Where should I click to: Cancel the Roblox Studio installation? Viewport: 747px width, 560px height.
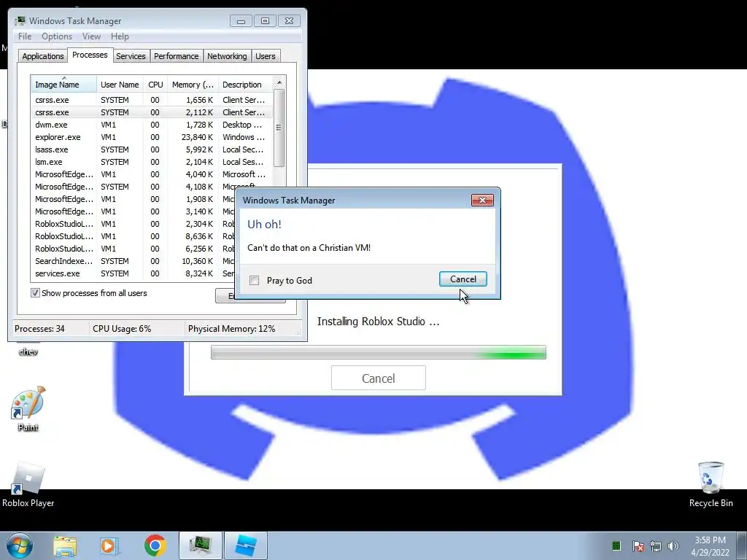[x=379, y=378]
